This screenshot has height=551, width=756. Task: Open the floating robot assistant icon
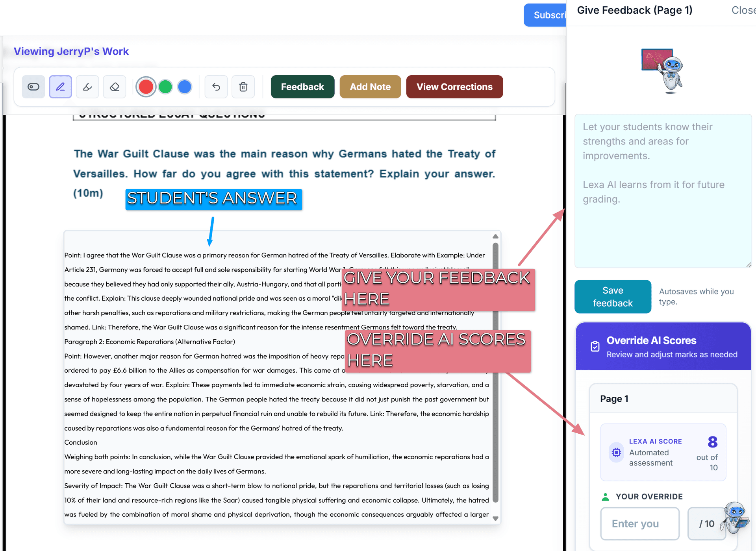tap(735, 518)
